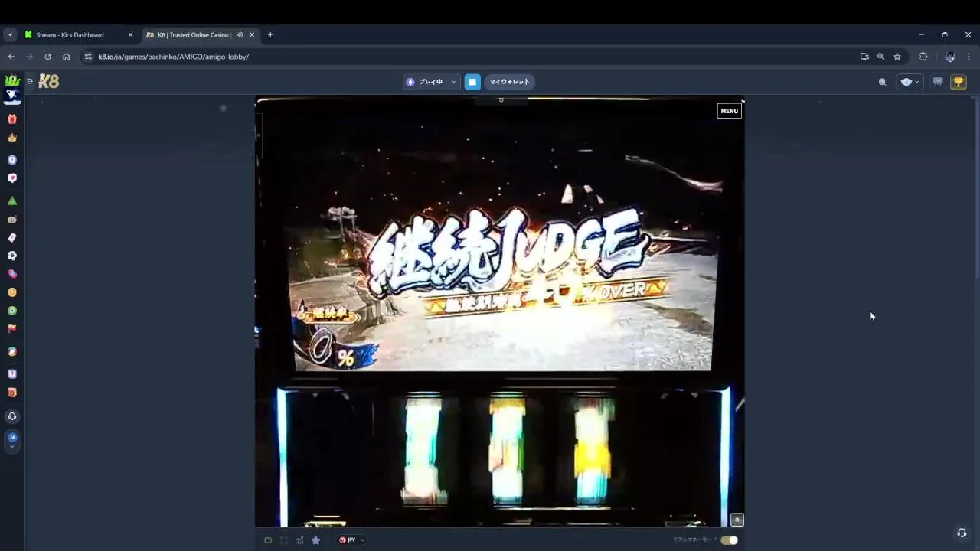Open the red flag sidebar icon
The height and width of the screenshot is (551, 980).
12,328
